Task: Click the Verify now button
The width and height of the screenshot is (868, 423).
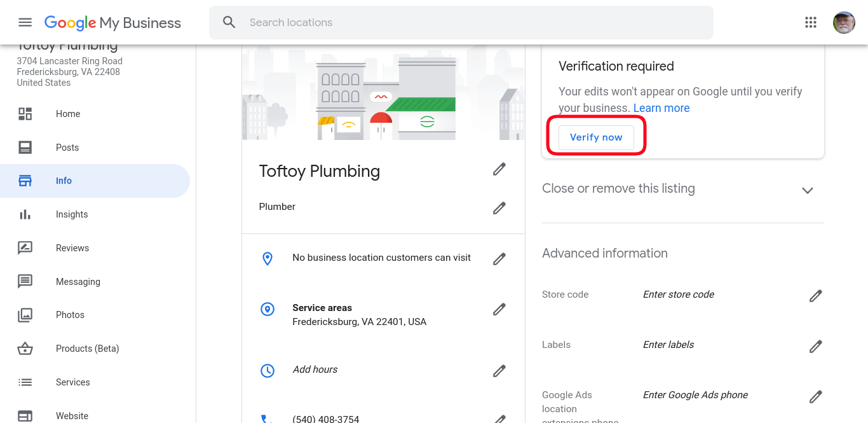Action: point(596,137)
